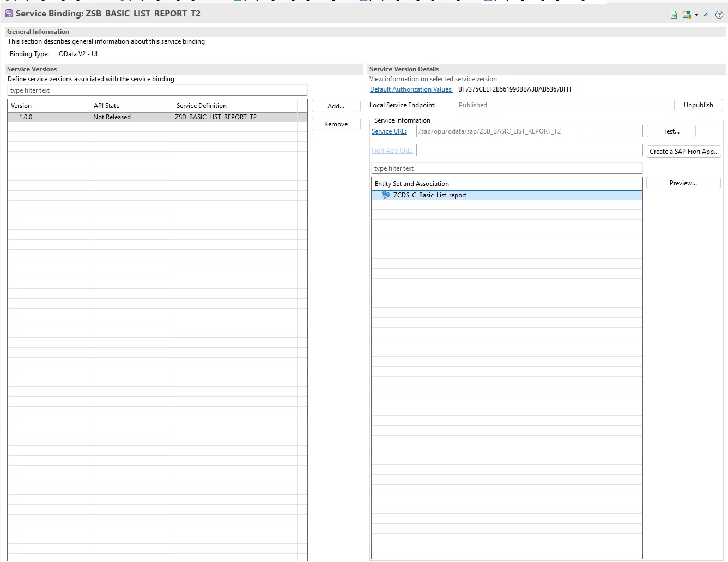Click the green document arrow icon in header
Image resolution: width=728 pixels, height=562 pixels.
click(x=674, y=15)
